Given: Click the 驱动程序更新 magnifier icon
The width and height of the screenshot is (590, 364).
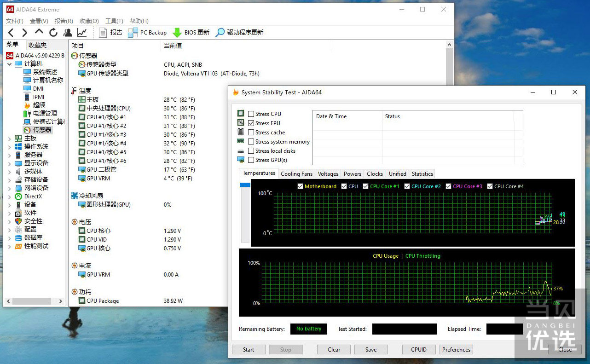Looking at the screenshot, I should click(x=220, y=33).
